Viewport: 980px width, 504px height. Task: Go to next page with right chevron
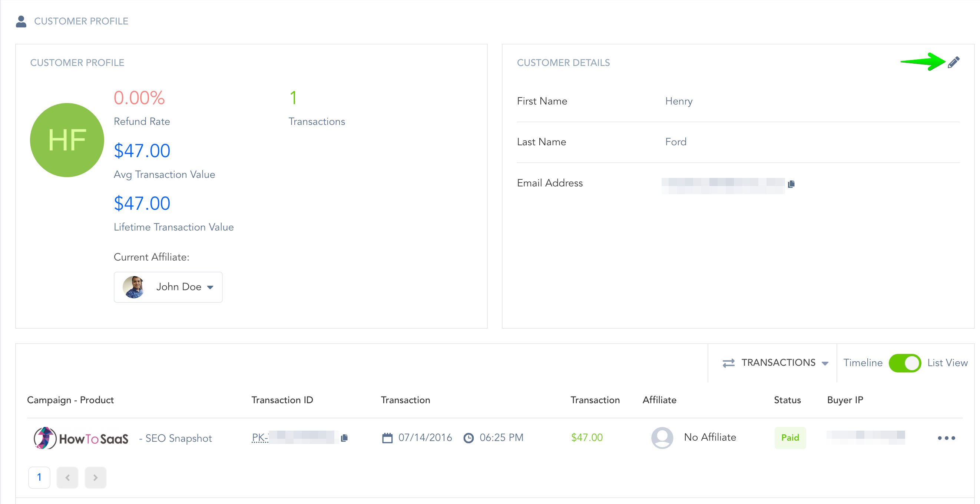pyautogui.click(x=96, y=477)
